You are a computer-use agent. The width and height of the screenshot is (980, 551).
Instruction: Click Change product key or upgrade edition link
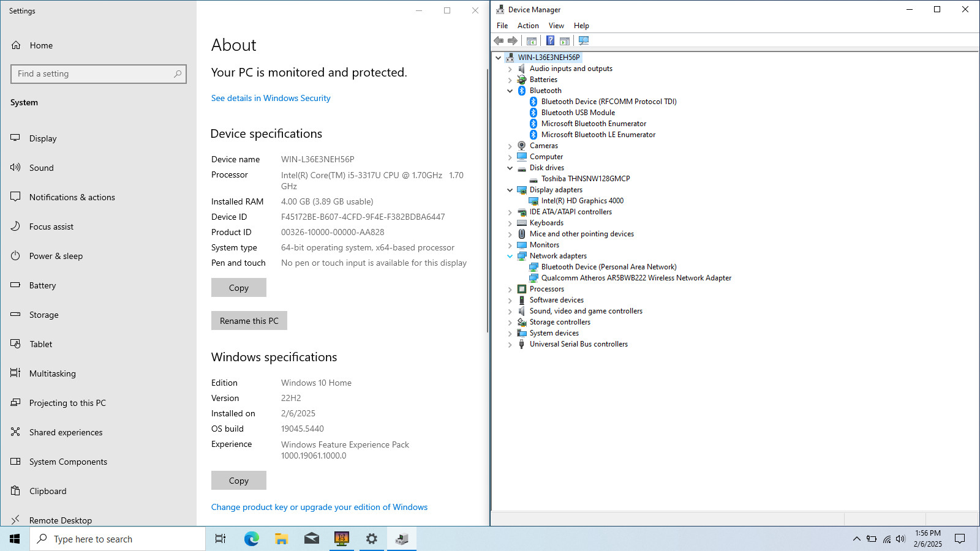[x=319, y=507]
